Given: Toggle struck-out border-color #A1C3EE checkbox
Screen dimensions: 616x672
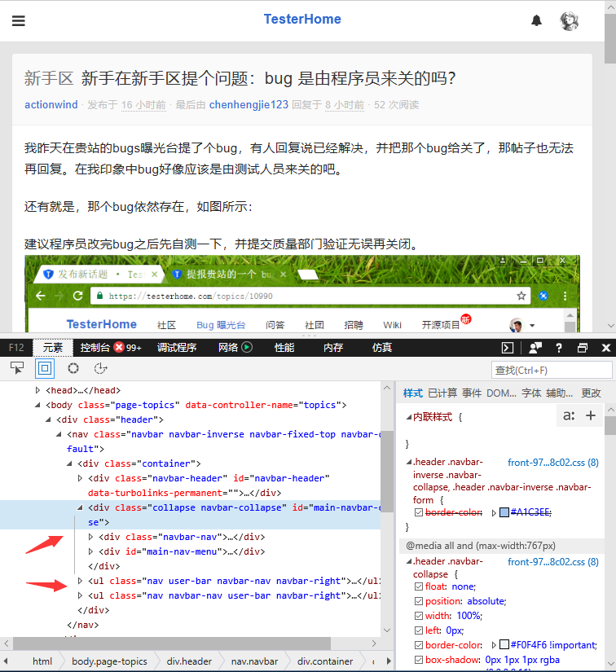Looking at the screenshot, I should [419, 512].
